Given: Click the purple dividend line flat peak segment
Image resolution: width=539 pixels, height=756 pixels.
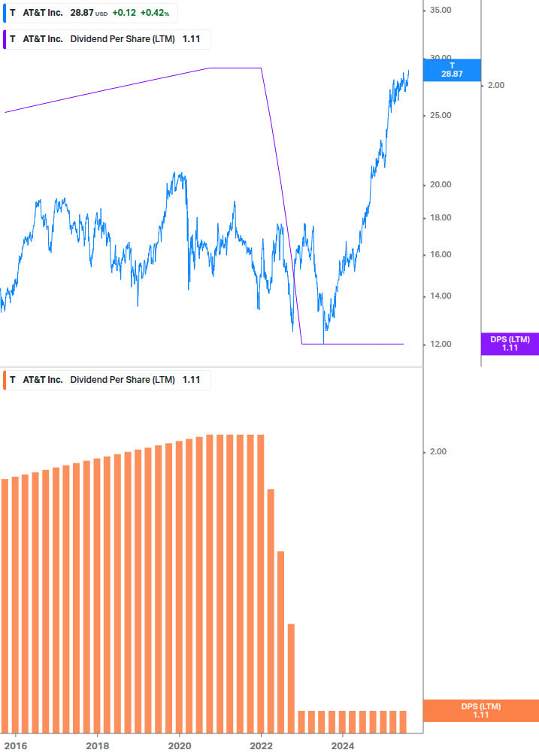Looking at the screenshot, I should point(235,68).
